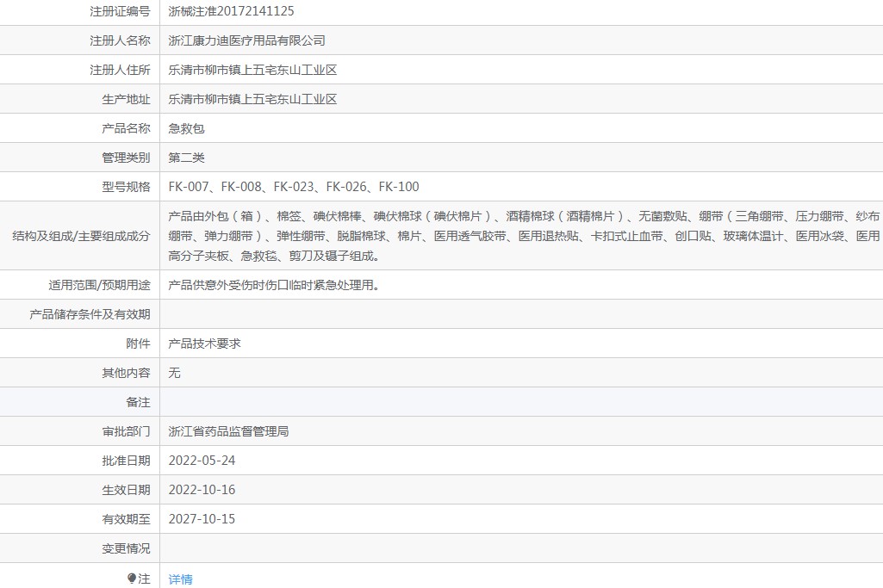Select registration number 浙械注准20172141125
Screen dimensions: 883x588
[231, 11]
